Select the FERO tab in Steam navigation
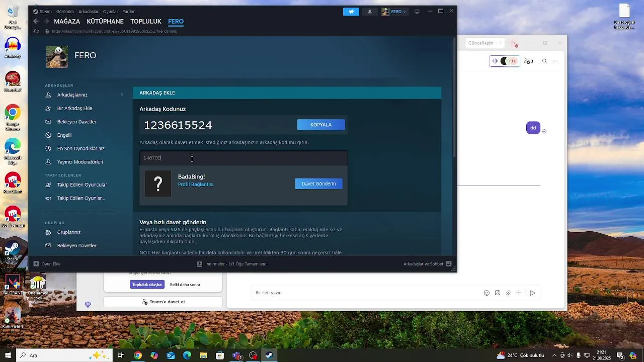Screen dimensions: 644x362 click(176, 22)
